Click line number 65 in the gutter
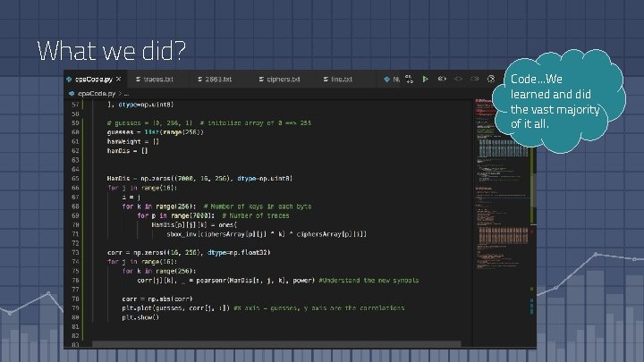Image resolution: width=644 pixels, height=362 pixels. pyautogui.click(x=75, y=179)
